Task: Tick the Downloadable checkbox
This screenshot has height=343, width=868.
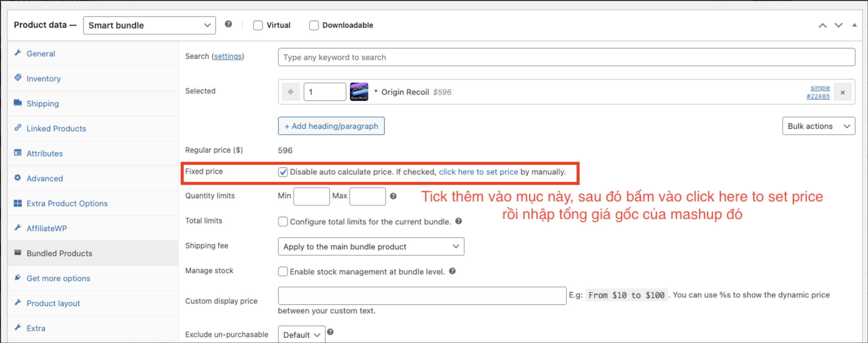Action: pos(314,25)
